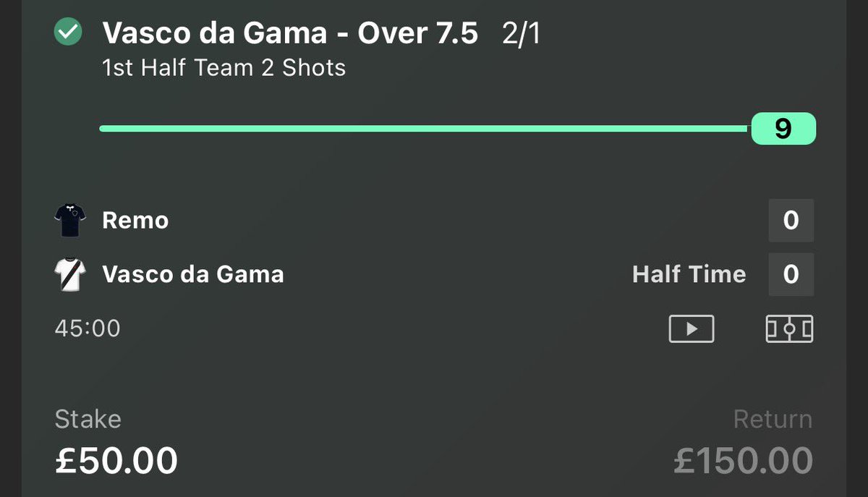Click the green shots progress bar
Screen dimensions: 868x497
(425, 129)
